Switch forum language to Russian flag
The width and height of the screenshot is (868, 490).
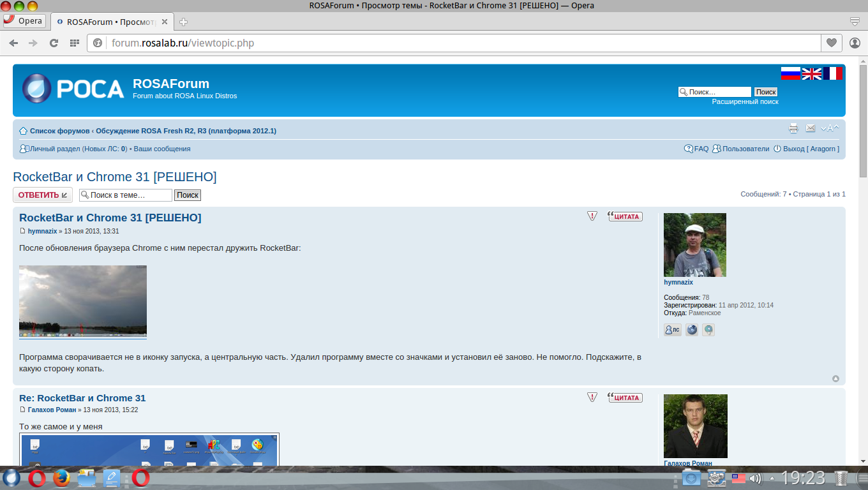(x=790, y=73)
